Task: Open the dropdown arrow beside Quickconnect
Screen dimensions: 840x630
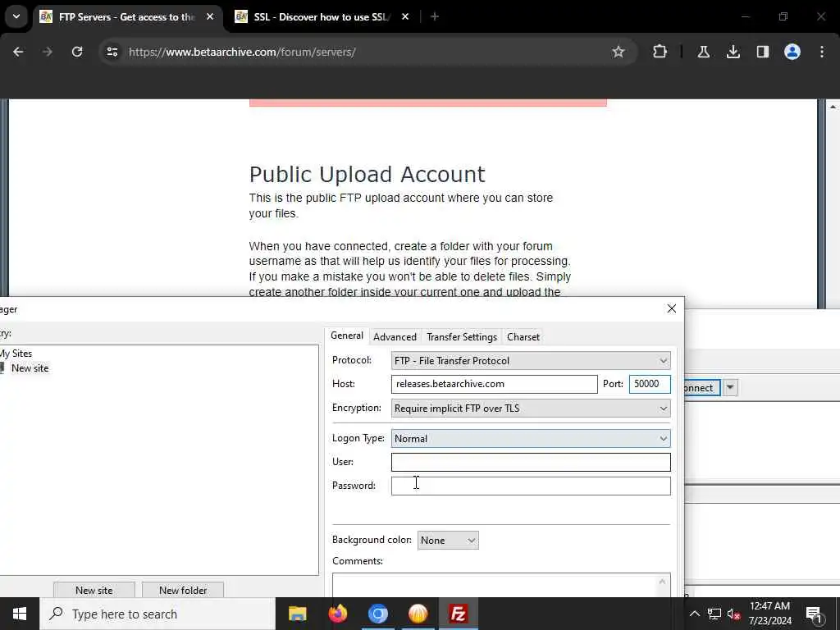Action: (730, 387)
